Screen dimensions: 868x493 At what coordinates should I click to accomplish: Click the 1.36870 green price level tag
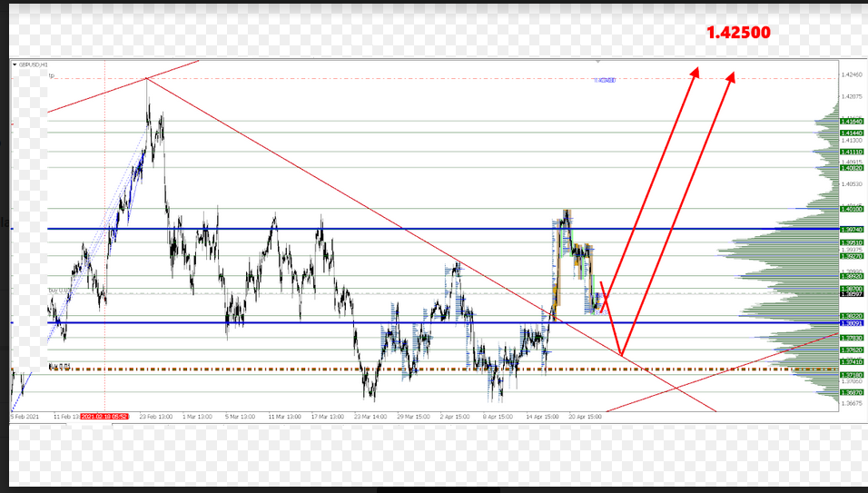pyautogui.click(x=852, y=392)
